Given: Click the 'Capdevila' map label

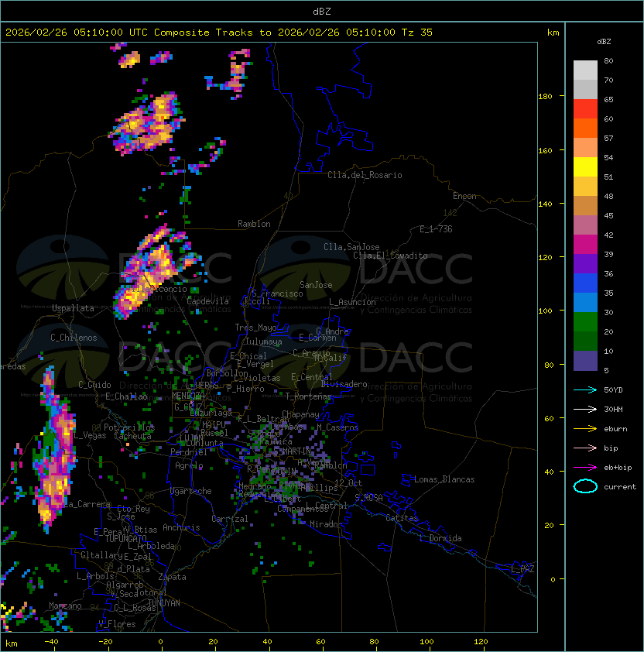Looking at the screenshot, I should 208,301.
